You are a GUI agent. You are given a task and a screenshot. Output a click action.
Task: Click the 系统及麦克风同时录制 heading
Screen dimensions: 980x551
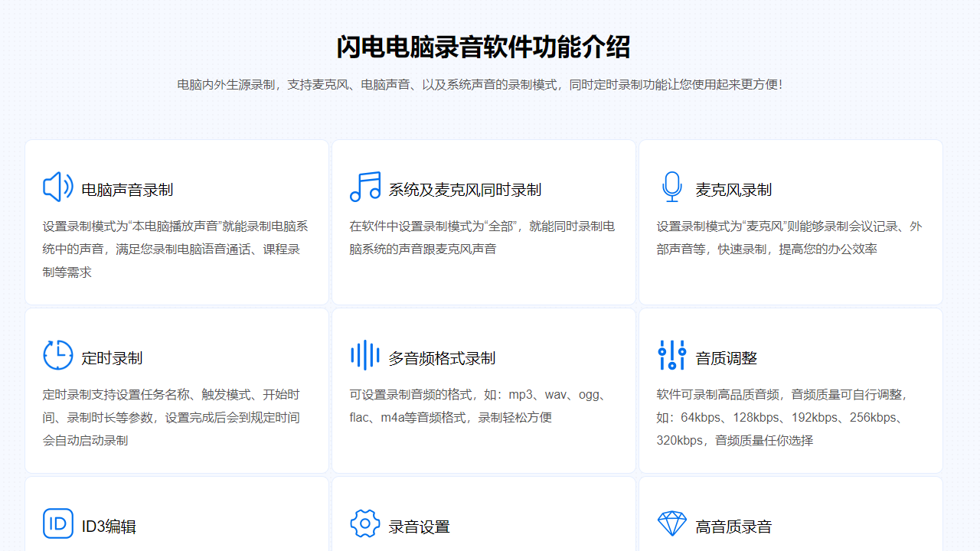point(466,189)
